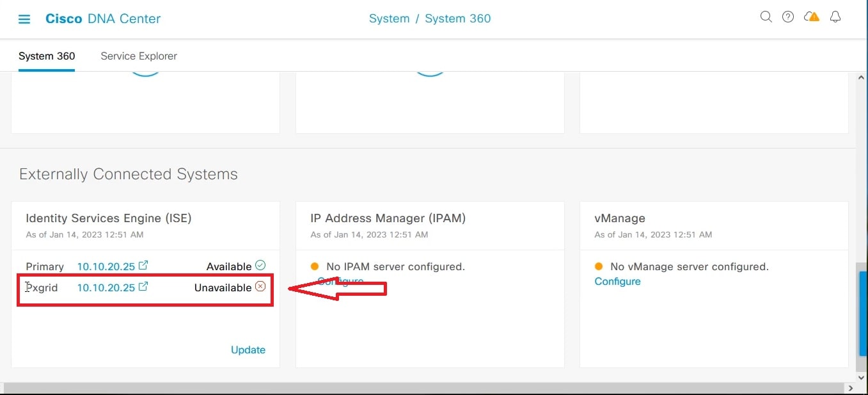Screen dimensions: 868x395
Task: Click the Available status text
Action: point(229,266)
